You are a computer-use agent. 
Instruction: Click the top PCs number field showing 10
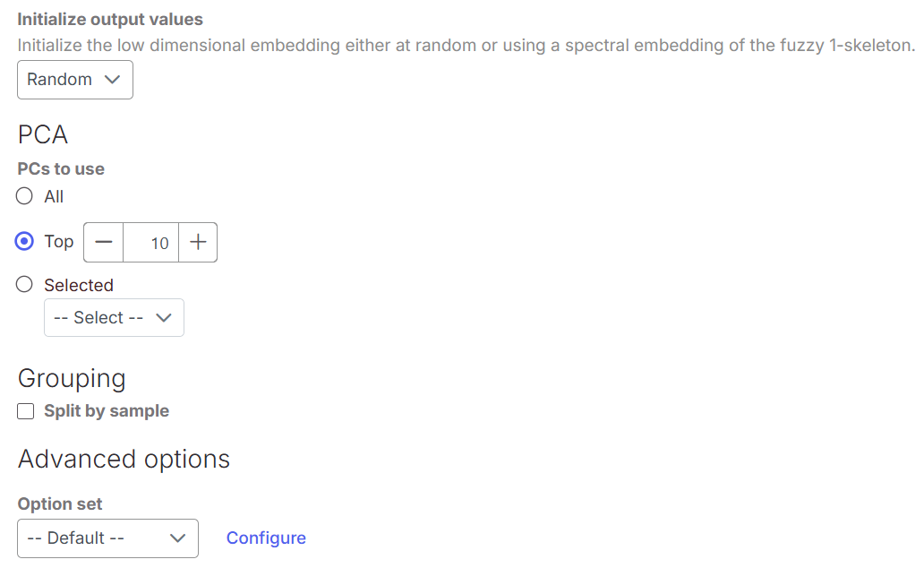pos(151,243)
